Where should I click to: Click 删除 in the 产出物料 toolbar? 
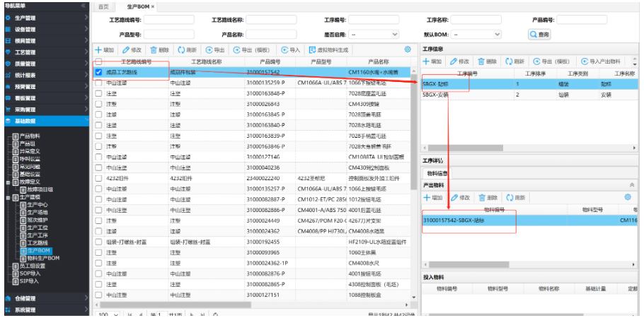pyautogui.click(x=488, y=197)
